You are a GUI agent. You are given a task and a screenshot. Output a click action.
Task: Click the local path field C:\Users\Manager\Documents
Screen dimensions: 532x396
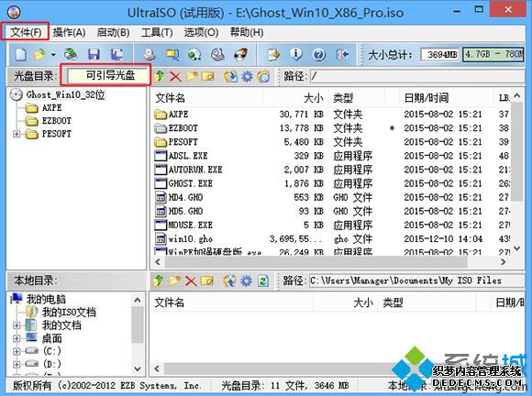417,280
